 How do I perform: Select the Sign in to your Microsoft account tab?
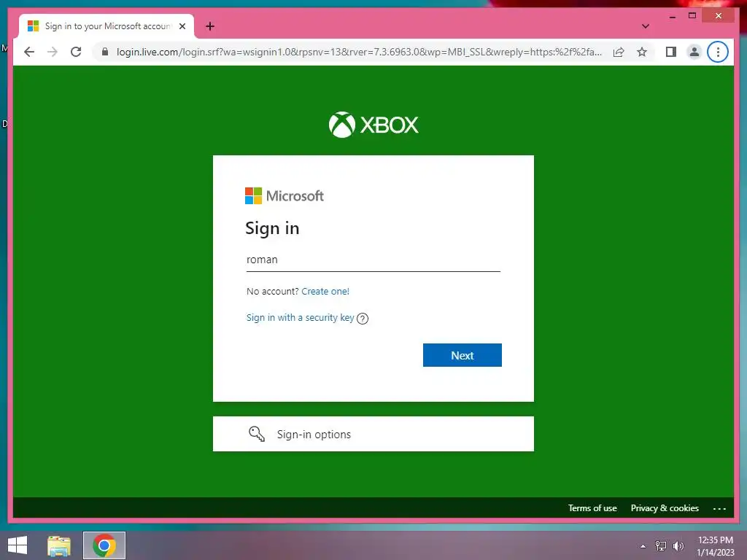coord(107,26)
